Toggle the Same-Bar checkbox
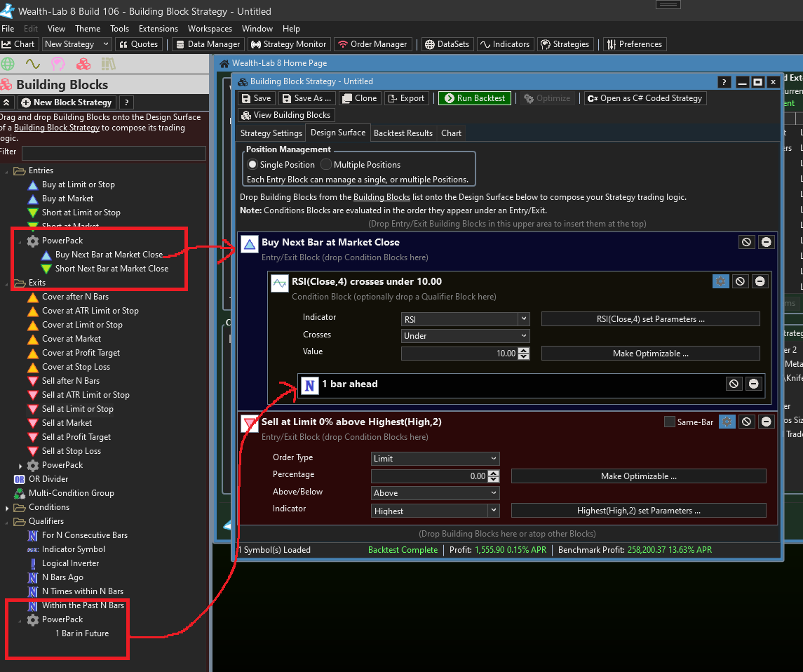This screenshot has width=803, height=672. click(669, 422)
